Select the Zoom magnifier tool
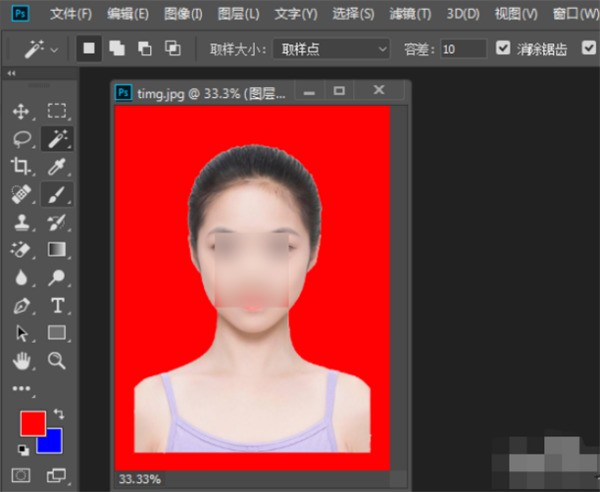The width and height of the screenshot is (600, 492). coord(57,360)
